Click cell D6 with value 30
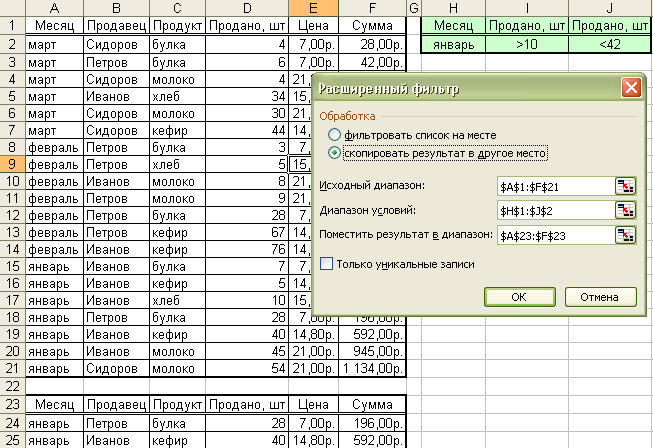 [247, 113]
